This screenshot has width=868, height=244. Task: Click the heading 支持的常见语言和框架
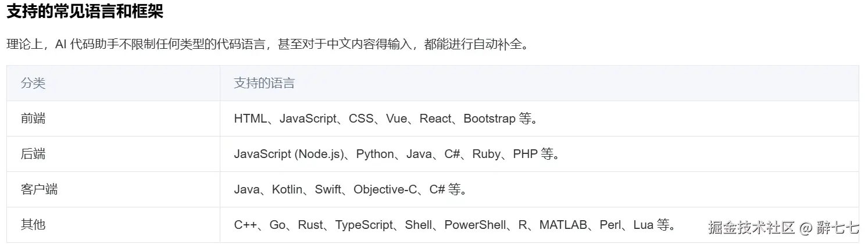click(85, 11)
